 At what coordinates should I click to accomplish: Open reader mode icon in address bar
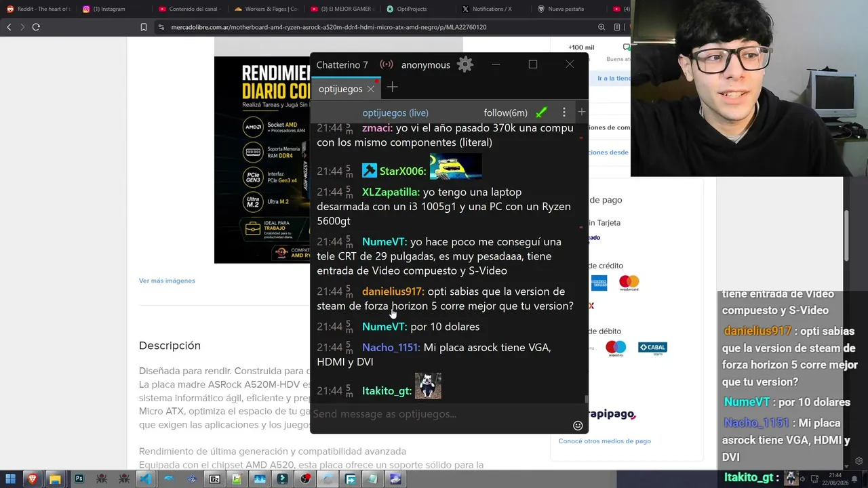tap(616, 27)
